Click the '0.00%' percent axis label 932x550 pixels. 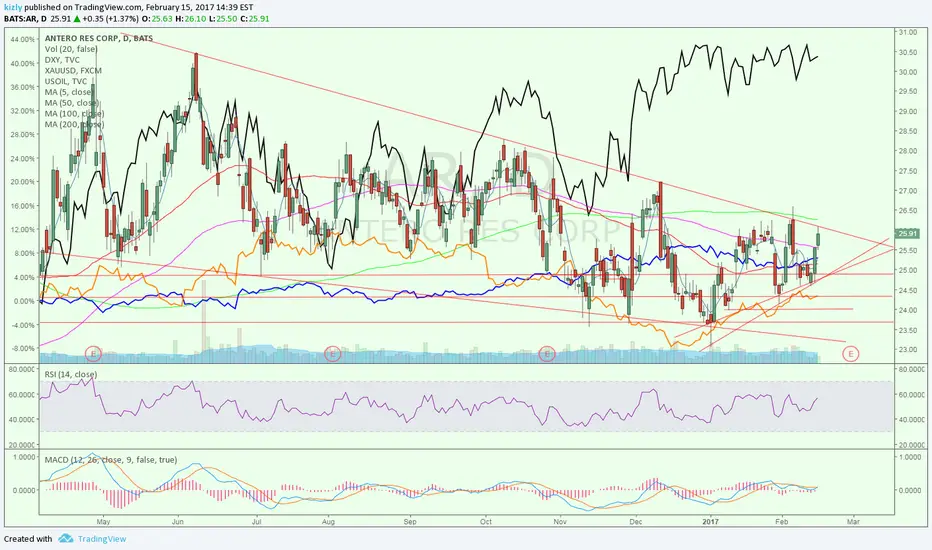point(24,301)
